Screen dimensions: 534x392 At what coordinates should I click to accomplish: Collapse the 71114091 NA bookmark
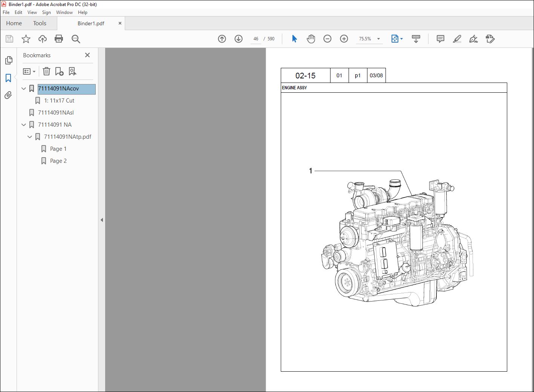click(24, 125)
